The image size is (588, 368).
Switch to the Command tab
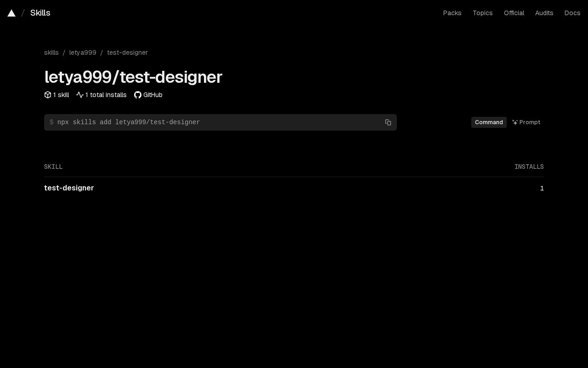489,122
